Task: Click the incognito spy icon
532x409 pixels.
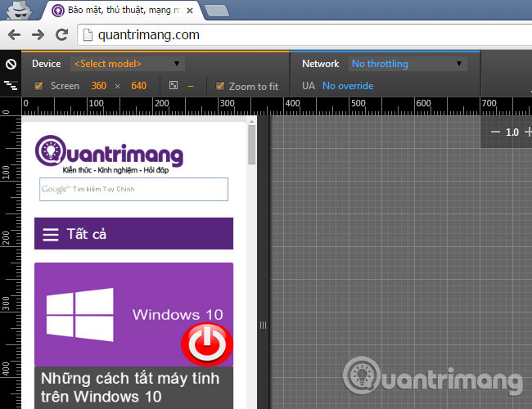Action: 20,10
